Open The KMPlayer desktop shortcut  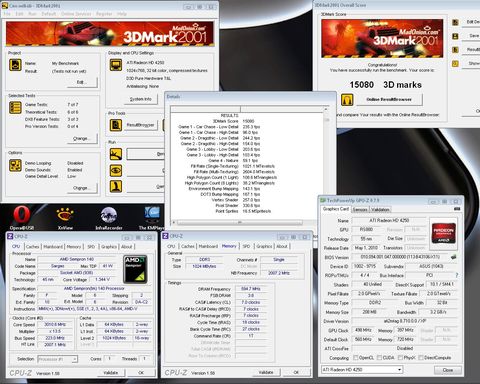coord(152,218)
